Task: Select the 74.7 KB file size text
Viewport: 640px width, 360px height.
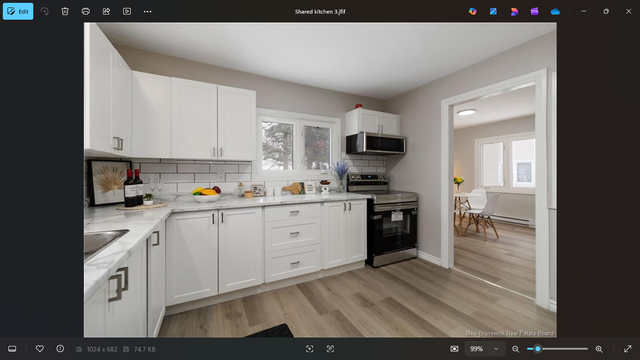Action: [144, 349]
